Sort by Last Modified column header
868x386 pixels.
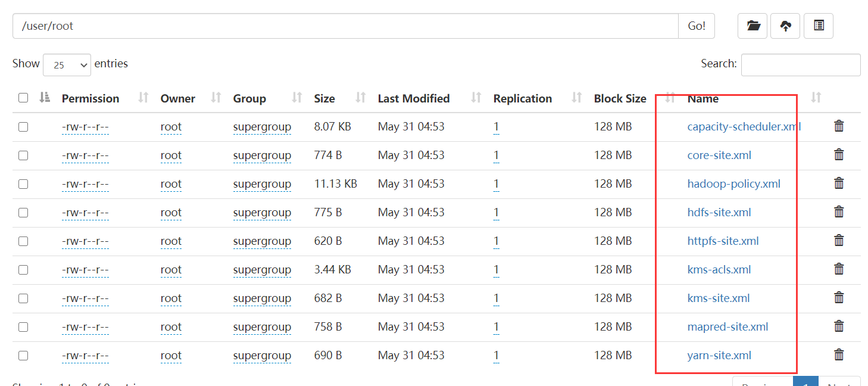pos(414,99)
